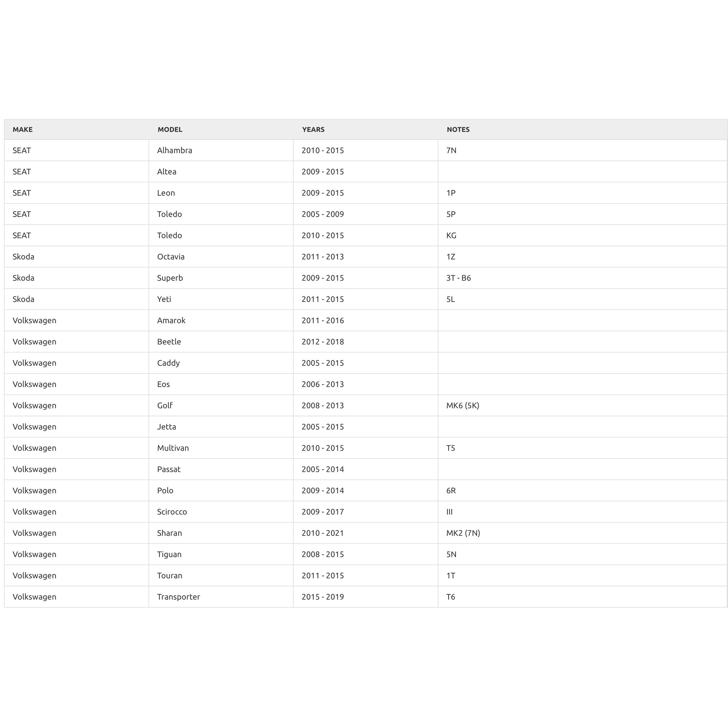
Task: Click the Scirocco model cell
Action: click(x=172, y=512)
